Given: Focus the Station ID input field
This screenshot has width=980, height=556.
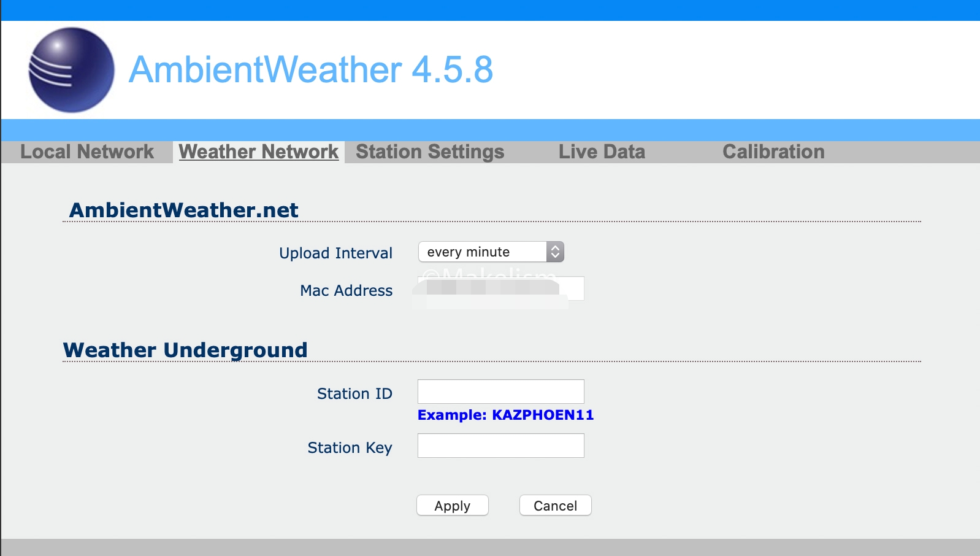Looking at the screenshot, I should click(501, 392).
